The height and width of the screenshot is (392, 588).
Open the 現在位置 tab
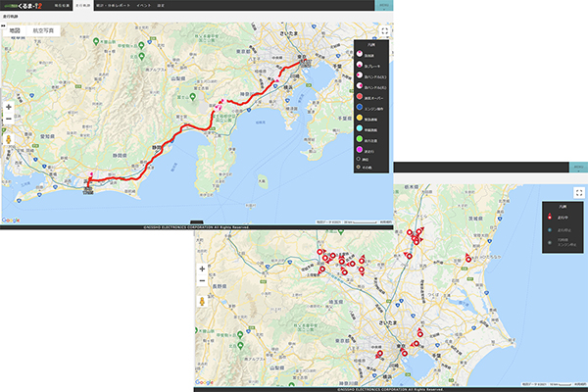(62, 6)
